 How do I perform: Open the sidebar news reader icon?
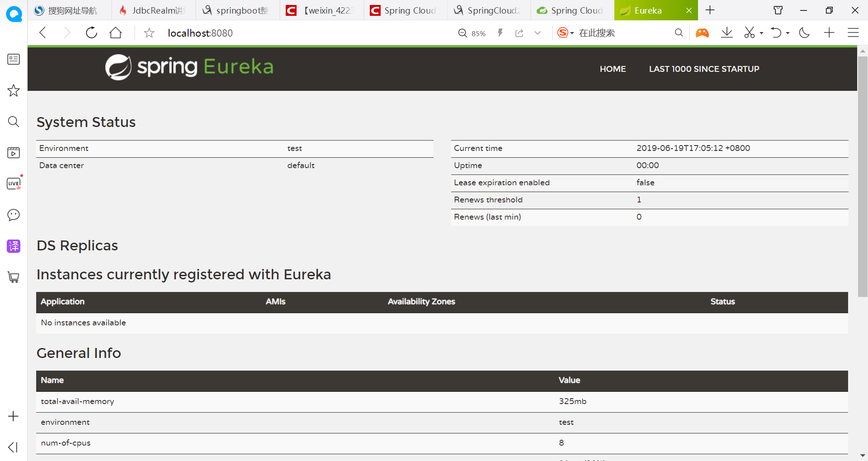pos(14,59)
